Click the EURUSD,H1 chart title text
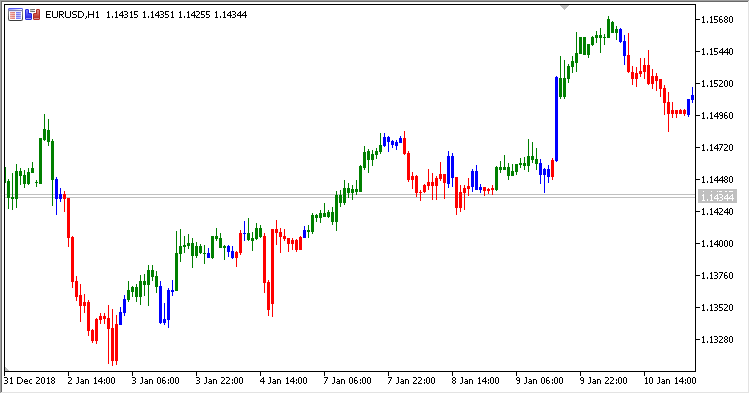 (x=72, y=15)
